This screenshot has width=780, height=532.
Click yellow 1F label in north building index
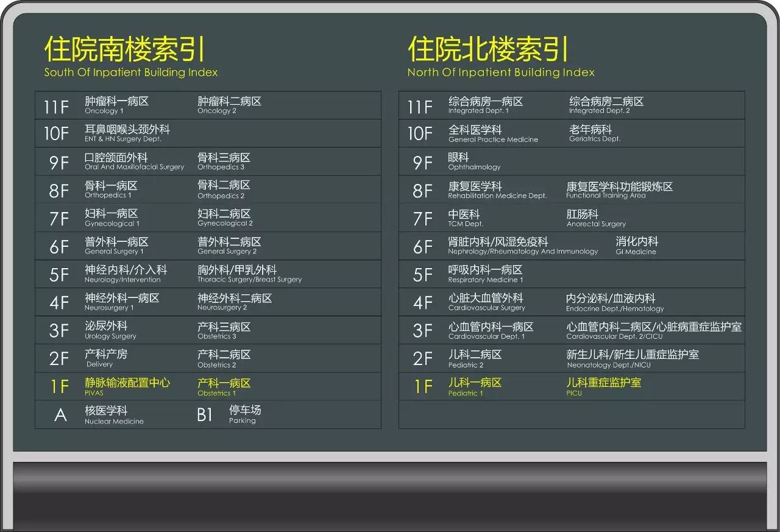point(423,387)
